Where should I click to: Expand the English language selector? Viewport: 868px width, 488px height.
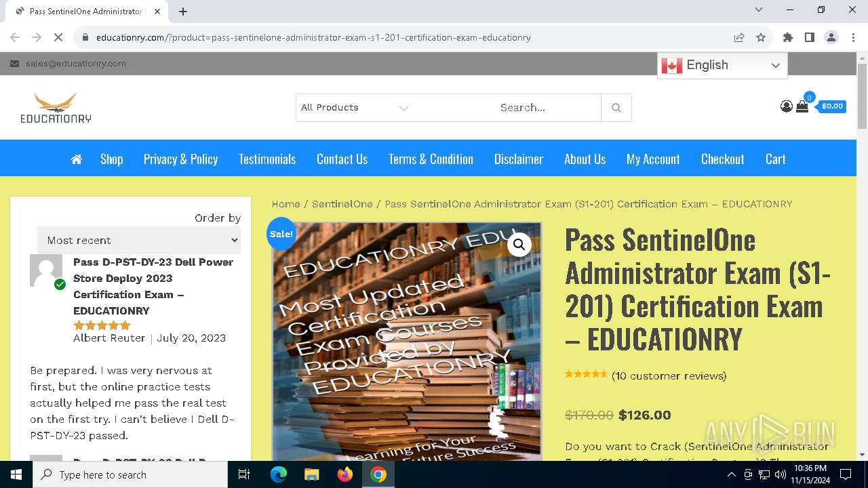tap(722, 65)
